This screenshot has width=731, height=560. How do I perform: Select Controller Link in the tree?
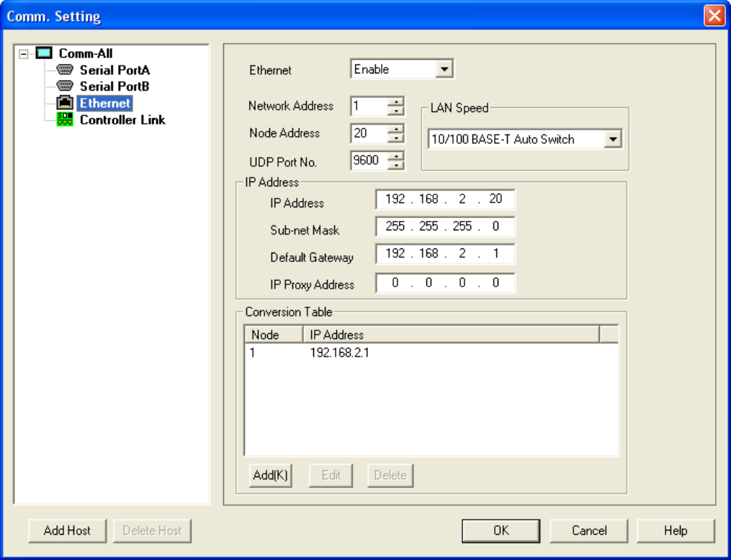pyautogui.click(x=122, y=119)
